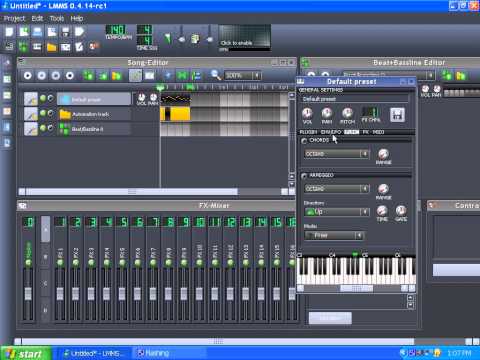This screenshot has width=480, height=360.
Task: Show recently opened projects icon
Action: tap(52, 32)
